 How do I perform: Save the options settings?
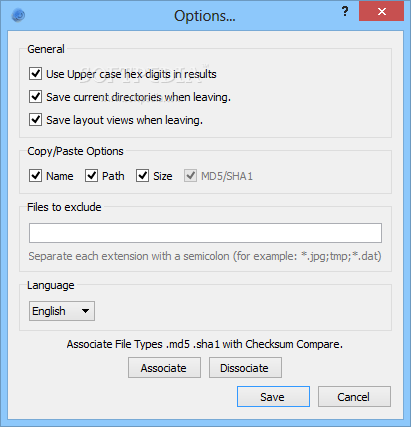tap(273, 397)
